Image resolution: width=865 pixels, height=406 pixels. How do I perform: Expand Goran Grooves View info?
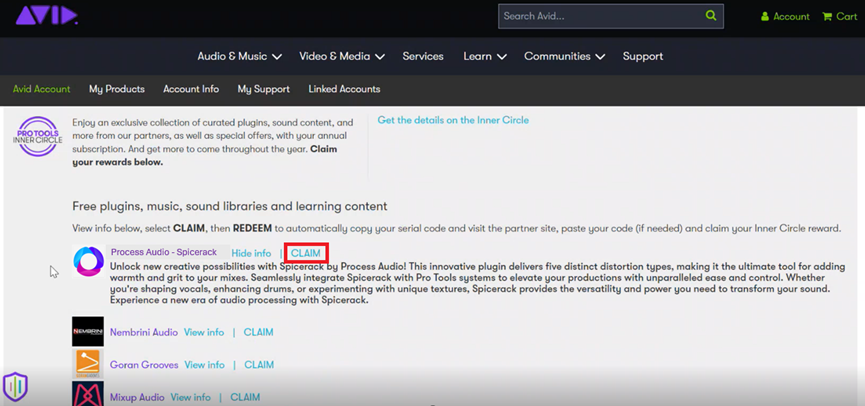pyautogui.click(x=205, y=365)
